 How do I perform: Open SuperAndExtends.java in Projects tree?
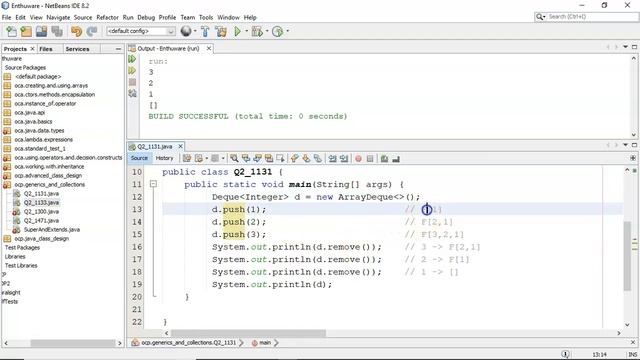[x=52, y=229]
